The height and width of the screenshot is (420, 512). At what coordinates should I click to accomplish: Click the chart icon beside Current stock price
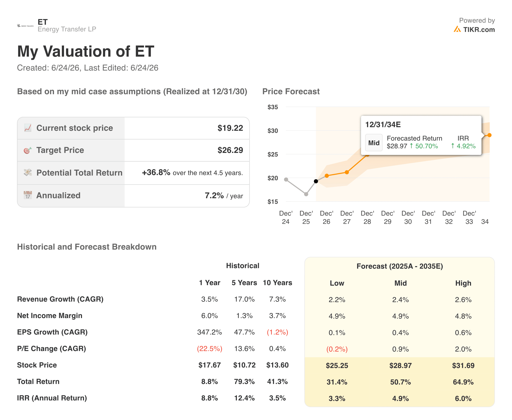pos(28,128)
